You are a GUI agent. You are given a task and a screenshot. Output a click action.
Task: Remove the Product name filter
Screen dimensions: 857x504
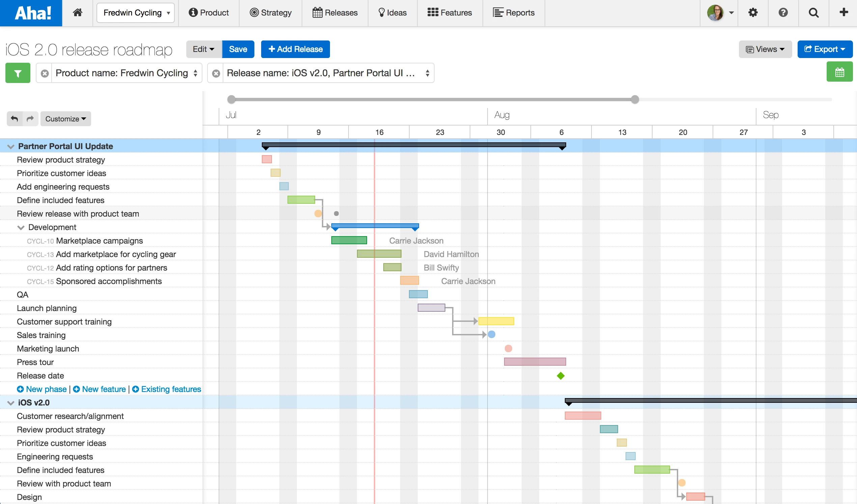(x=45, y=73)
